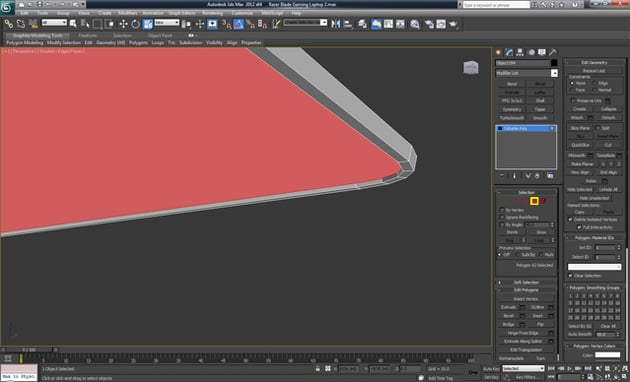Collapse the Edit Geometry rollout
The height and width of the screenshot is (382, 630).
click(x=595, y=62)
